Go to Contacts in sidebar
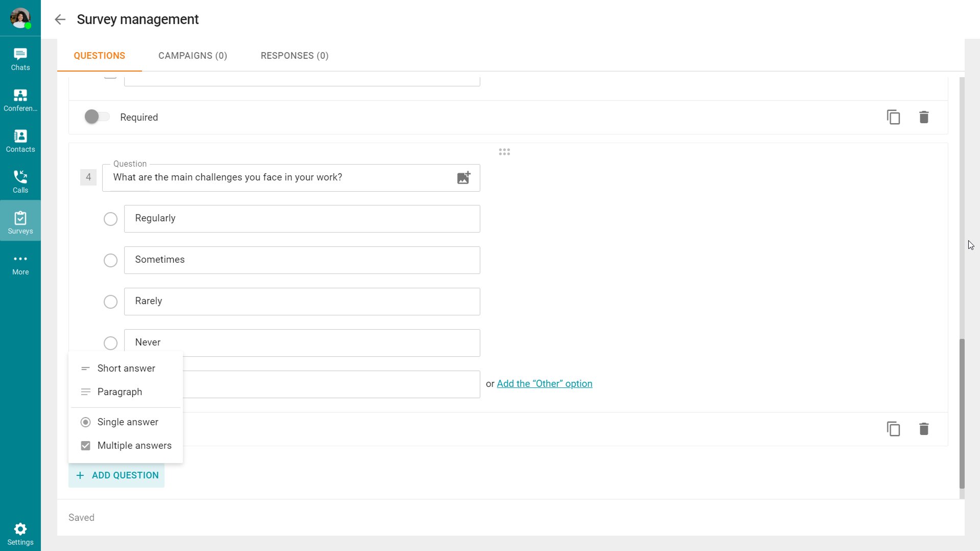980x551 pixels. coord(20,141)
